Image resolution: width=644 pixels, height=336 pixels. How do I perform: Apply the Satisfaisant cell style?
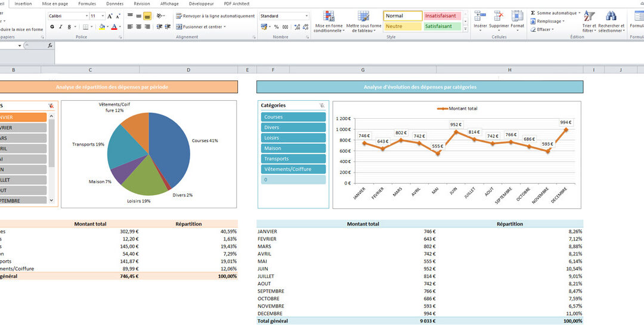[442, 26]
